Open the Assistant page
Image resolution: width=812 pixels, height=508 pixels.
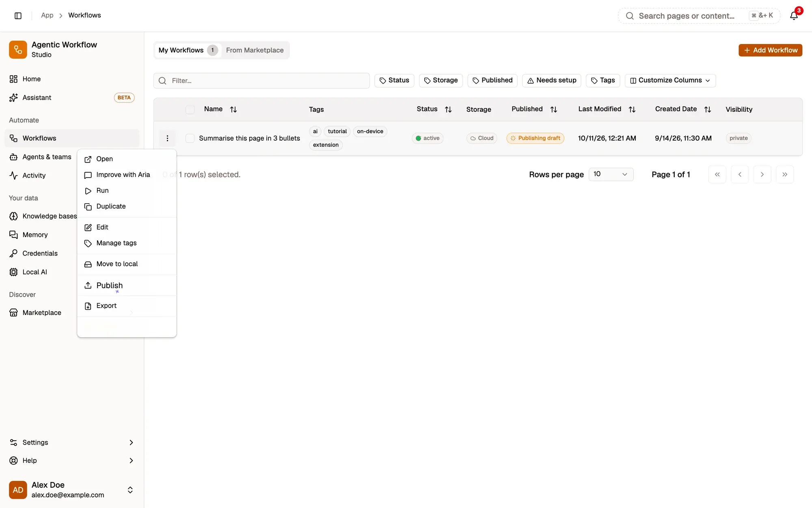pyautogui.click(x=72, y=98)
